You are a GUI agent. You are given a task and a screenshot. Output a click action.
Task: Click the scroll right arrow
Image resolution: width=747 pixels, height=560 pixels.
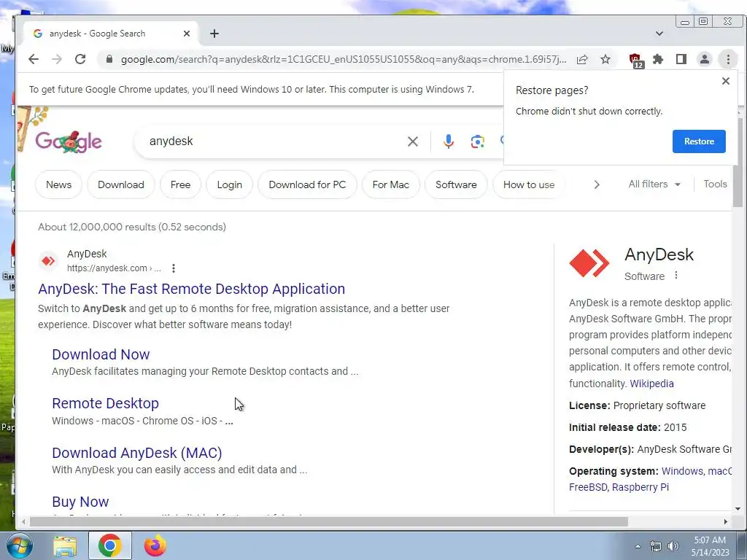click(726, 522)
